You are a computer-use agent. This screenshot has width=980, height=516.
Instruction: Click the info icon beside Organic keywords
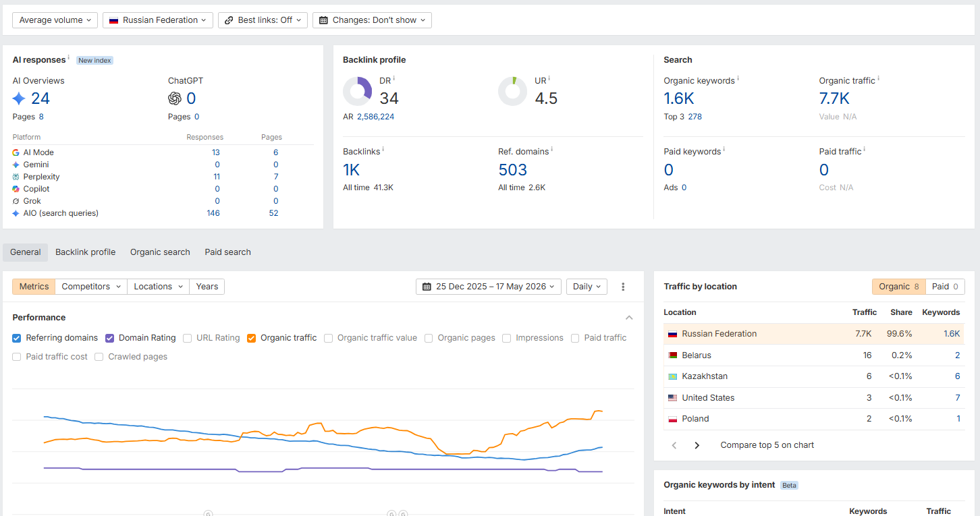coord(738,78)
